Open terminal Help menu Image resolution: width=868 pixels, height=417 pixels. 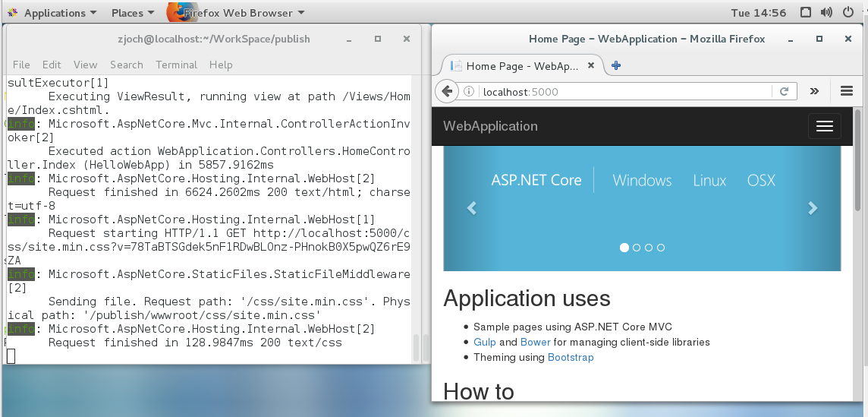click(x=221, y=65)
